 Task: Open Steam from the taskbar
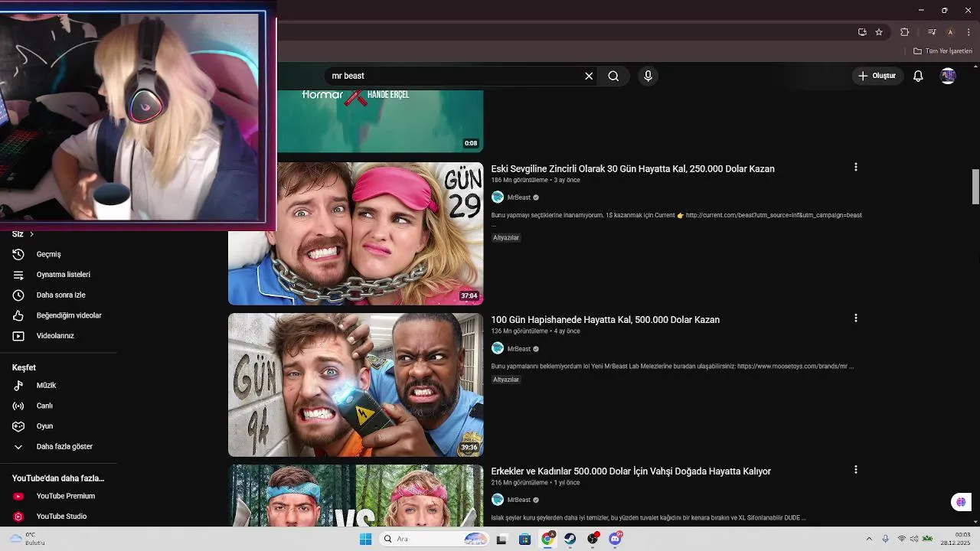570,539
